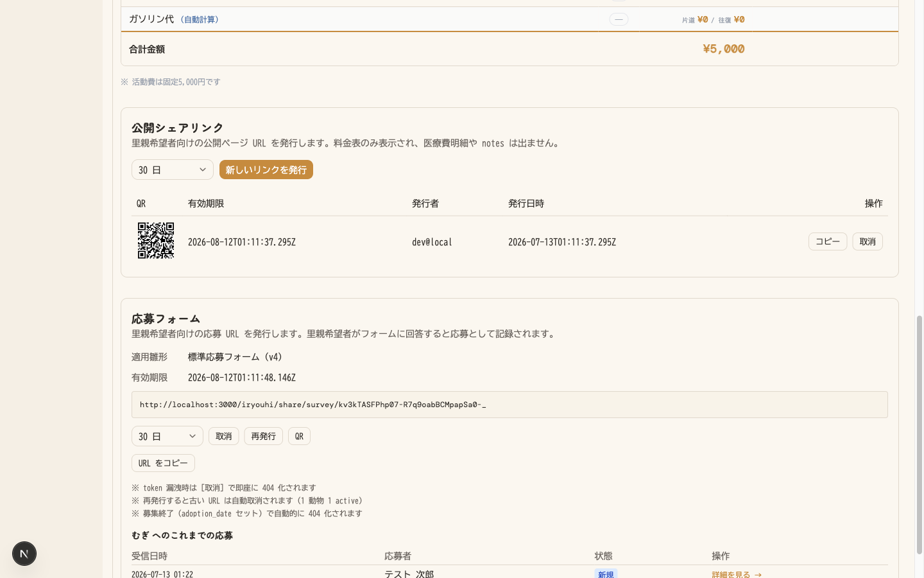
Task: Open 詳細を見る link for テスト 次郎
Action: 737,574
